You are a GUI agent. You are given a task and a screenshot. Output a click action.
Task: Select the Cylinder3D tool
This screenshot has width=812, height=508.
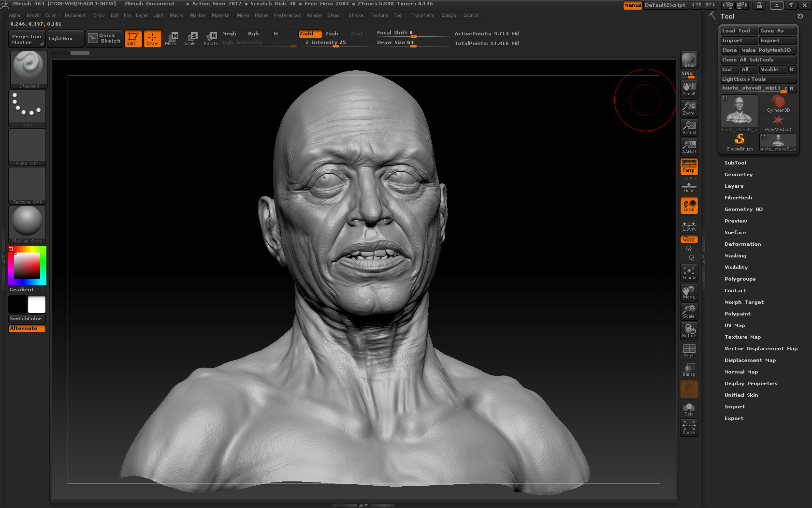tap(778, 104)
